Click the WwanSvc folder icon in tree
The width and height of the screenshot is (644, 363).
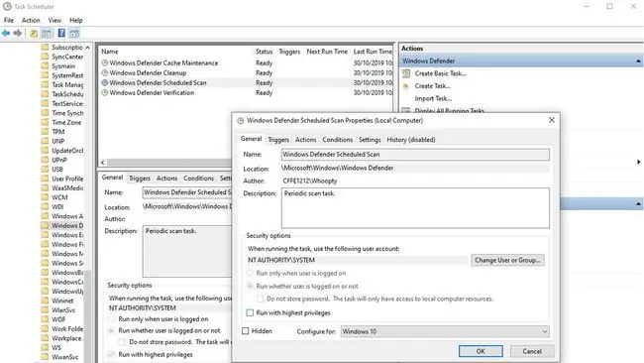45,357
